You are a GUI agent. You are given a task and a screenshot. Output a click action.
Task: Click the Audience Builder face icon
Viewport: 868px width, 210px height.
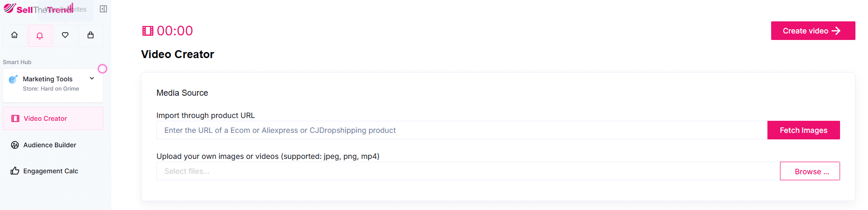pos(15,145)
